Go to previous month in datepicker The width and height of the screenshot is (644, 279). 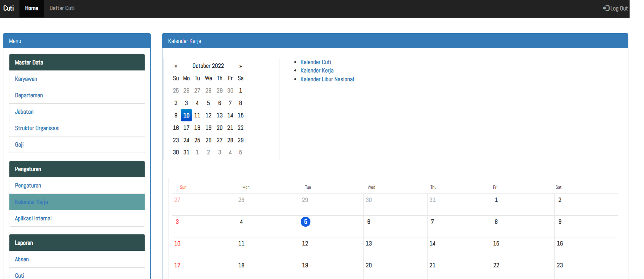coord(176,66)
